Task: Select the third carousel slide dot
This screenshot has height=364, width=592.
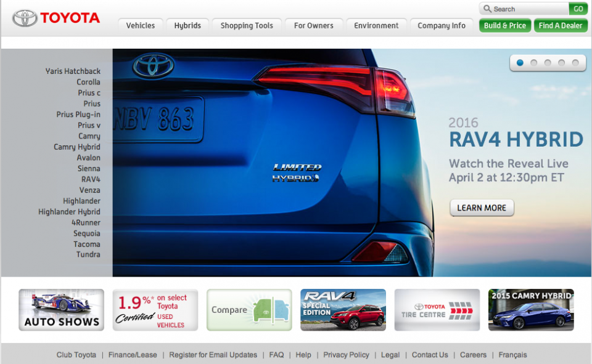Action: 548,63
